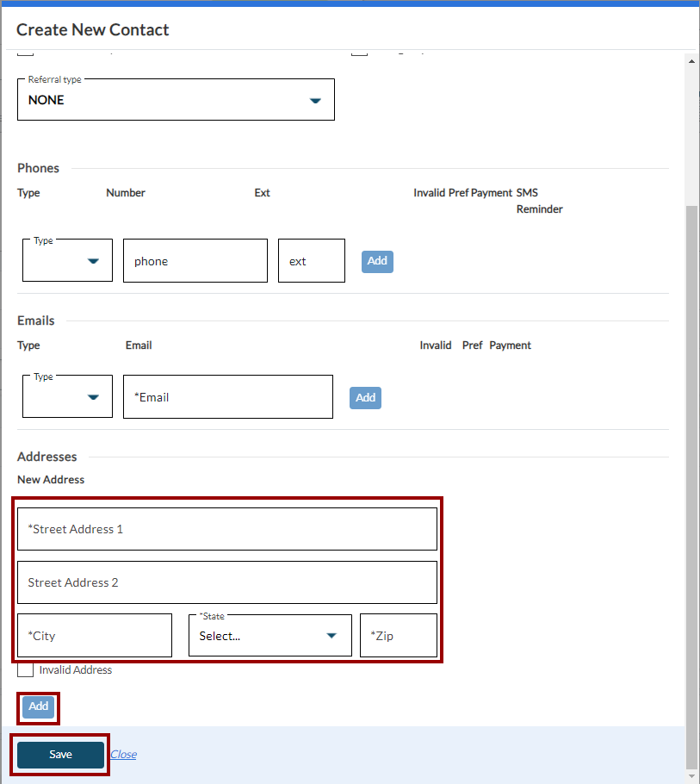Click the scrollbar down arrow
700x784 pixels.
(x=692, y=775)
